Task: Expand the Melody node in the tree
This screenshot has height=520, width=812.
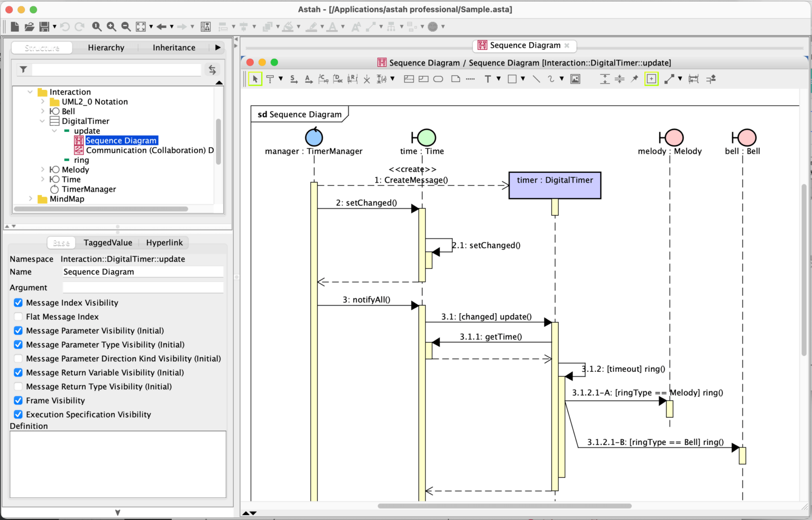Action: 42,170
